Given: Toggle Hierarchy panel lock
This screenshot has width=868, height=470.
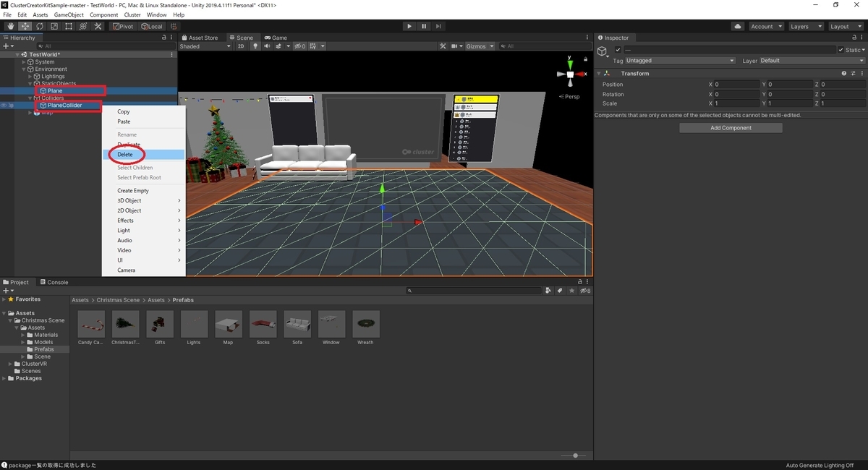Looking at the screenshot, I should click(x=164, y=38).
